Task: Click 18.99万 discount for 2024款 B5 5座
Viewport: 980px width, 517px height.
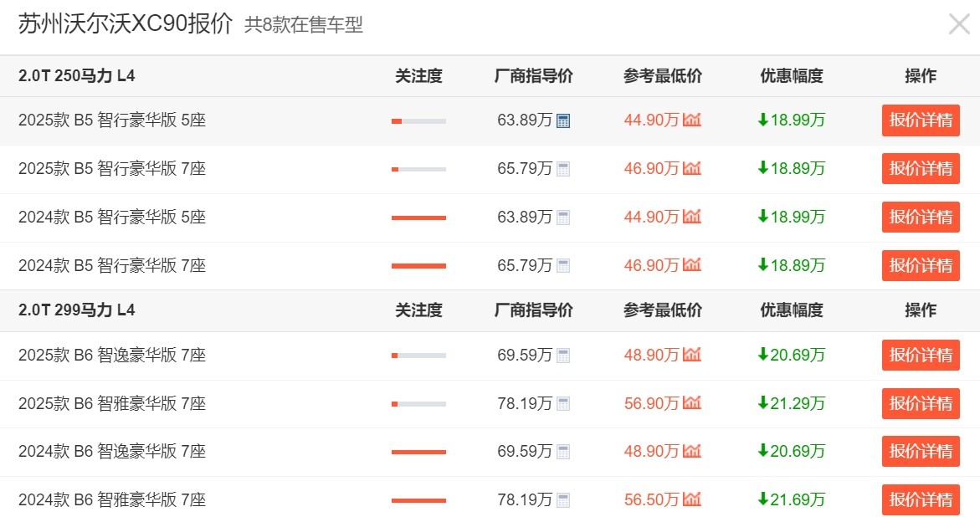Action: (791, 218)
